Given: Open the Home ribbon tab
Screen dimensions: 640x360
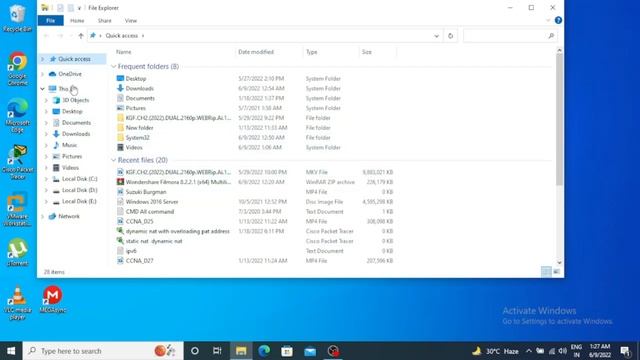Looking at the screenshot, I should coord(77,20).
